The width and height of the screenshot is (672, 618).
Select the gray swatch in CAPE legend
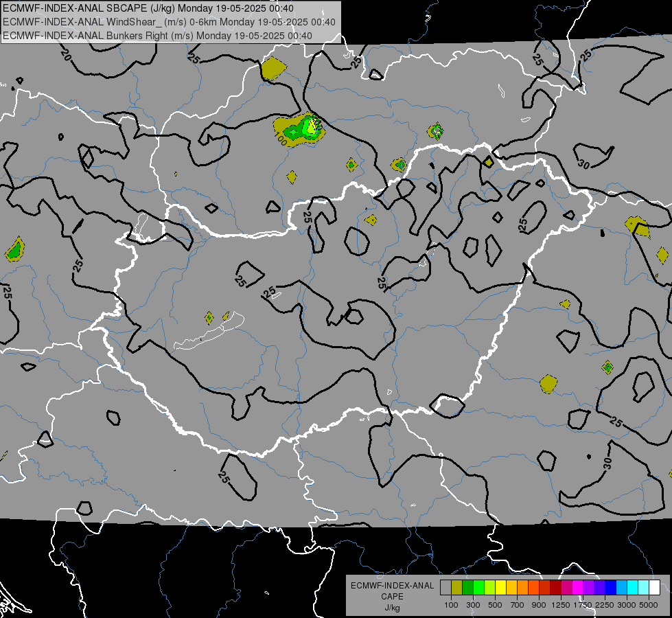point(445,588)
